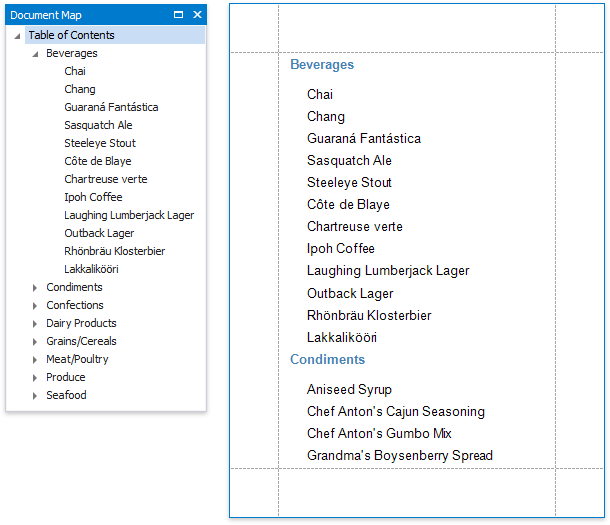Select Chai in the document map
Image resolution: width=610 pixels, height=525 pixels.
click(75, 72)
